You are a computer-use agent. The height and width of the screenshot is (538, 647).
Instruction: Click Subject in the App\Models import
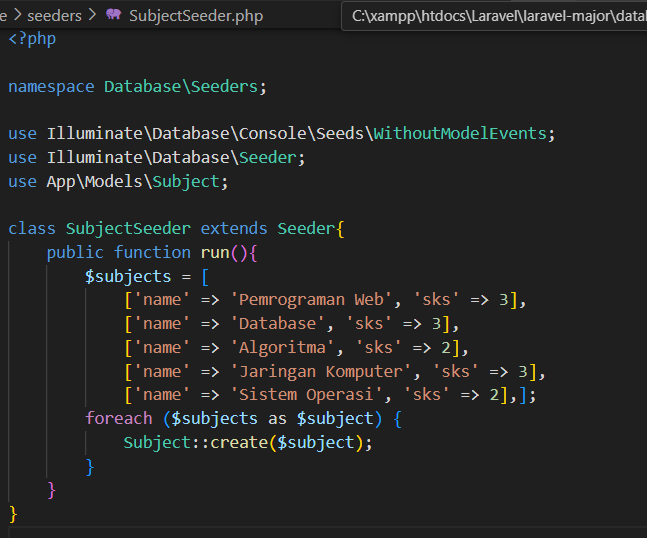(196, 181)
